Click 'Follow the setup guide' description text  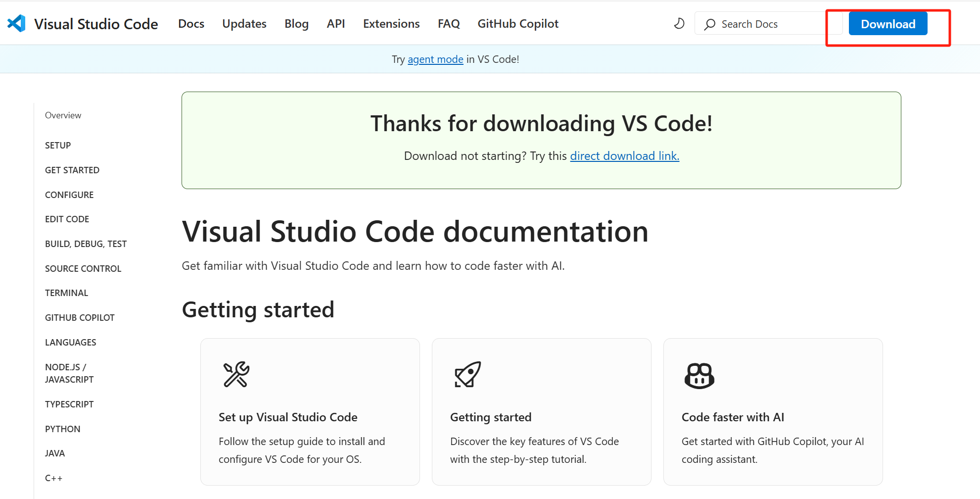[x=302, y=450]
